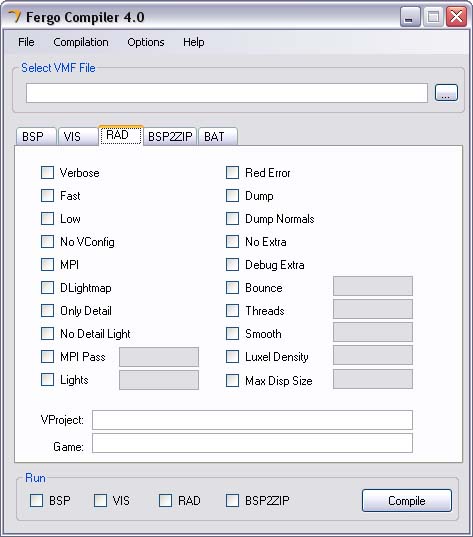This screenshot has height=537, width=473.
Task: Check the Luxel Density option
Action: coord(232,357)
